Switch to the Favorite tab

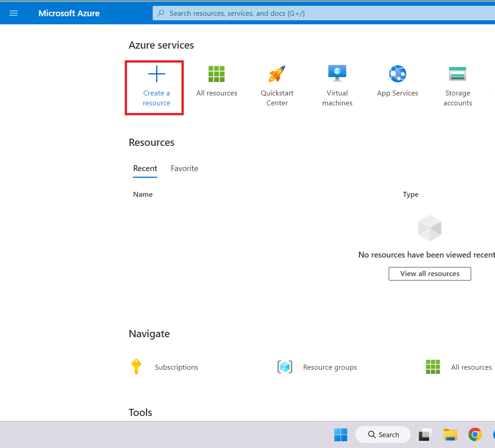(184, 168)
